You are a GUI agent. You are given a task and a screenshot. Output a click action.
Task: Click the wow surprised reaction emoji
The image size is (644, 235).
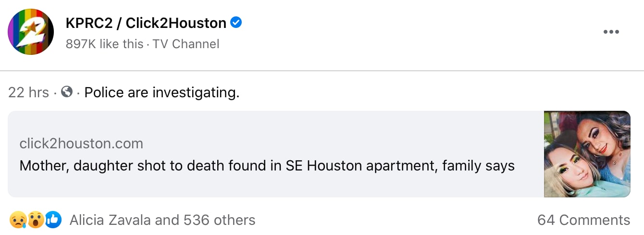pyautogui.click(x=36, y=220)
